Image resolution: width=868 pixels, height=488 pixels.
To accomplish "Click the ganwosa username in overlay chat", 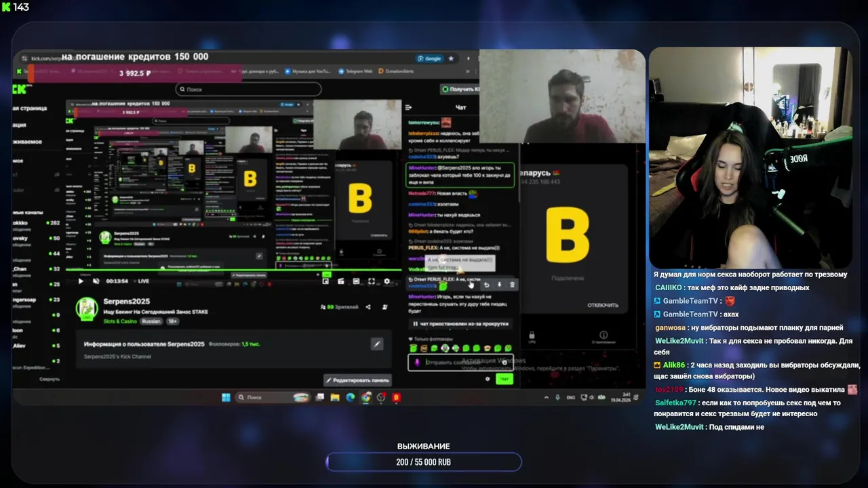I will (670, 327).
